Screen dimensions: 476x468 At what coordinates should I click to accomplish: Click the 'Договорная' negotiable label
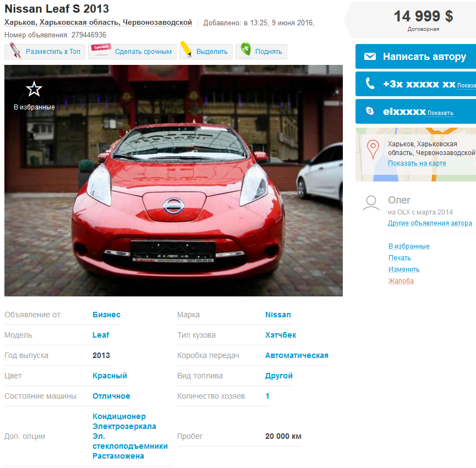click(424, 29)
